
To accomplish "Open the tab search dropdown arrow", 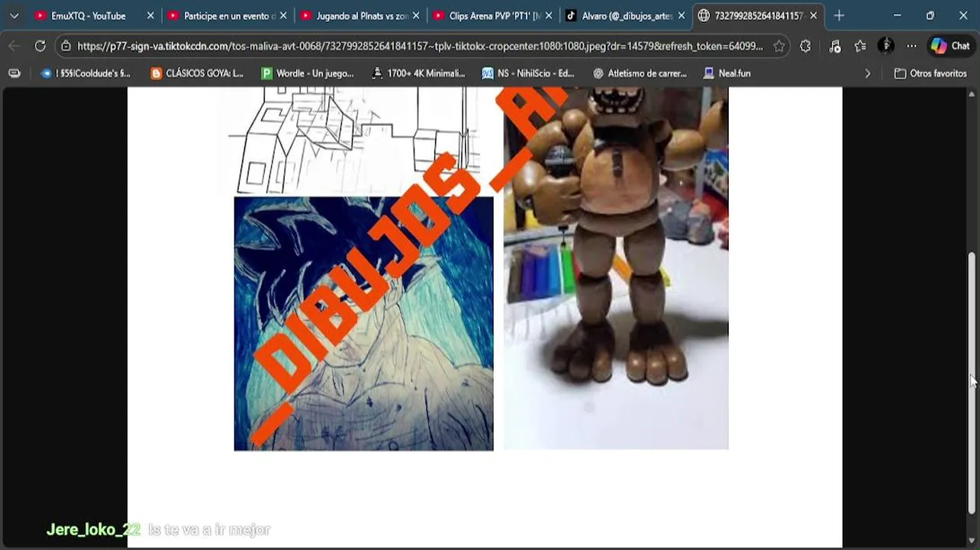I will 14,15.
